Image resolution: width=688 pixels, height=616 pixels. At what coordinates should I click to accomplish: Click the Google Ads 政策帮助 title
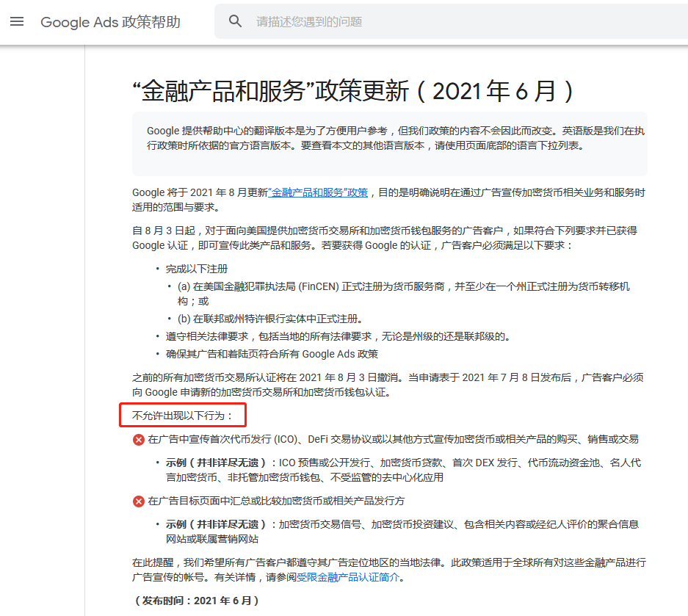(x=111, y=22)
